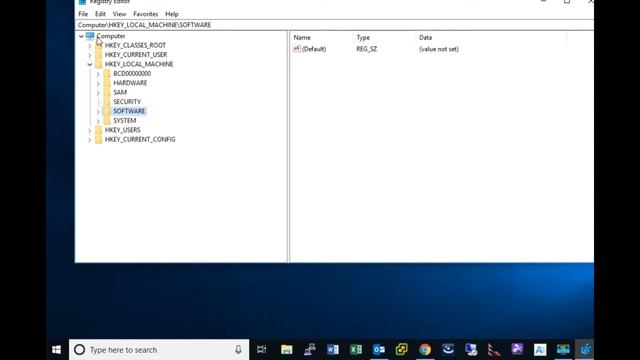This screenshot has width=640, height=360.
Task: Click the SAM folder icon
Action: 107,92
